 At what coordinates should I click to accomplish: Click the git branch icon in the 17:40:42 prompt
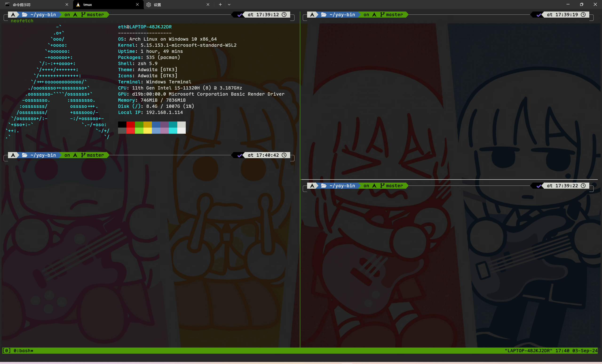coord(83,155)
